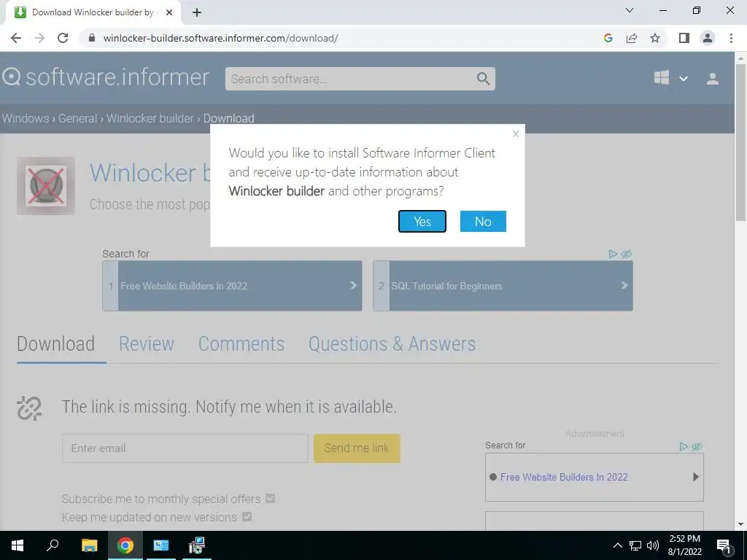Open a new browser tab
This screenshot has width=747, height=560.
click(197, 12)
